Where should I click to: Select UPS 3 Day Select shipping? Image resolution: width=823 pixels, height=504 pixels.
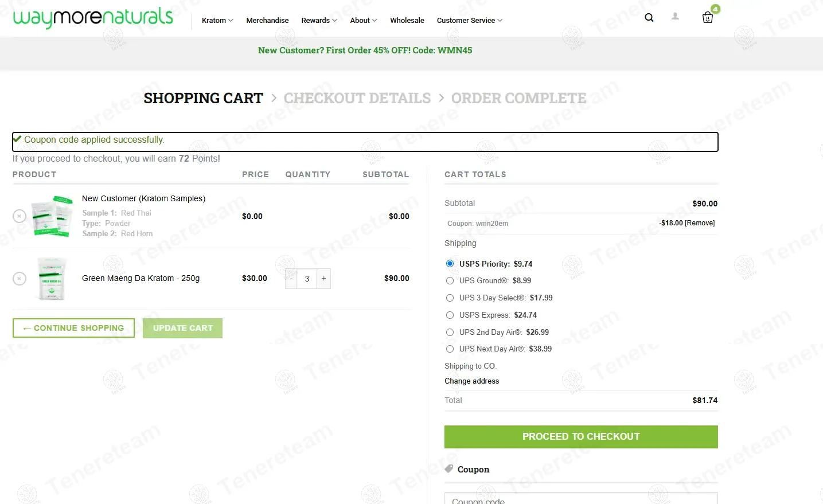[450, 298]
